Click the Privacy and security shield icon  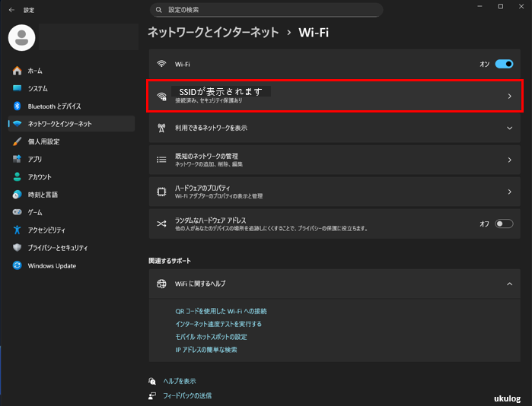17,248
